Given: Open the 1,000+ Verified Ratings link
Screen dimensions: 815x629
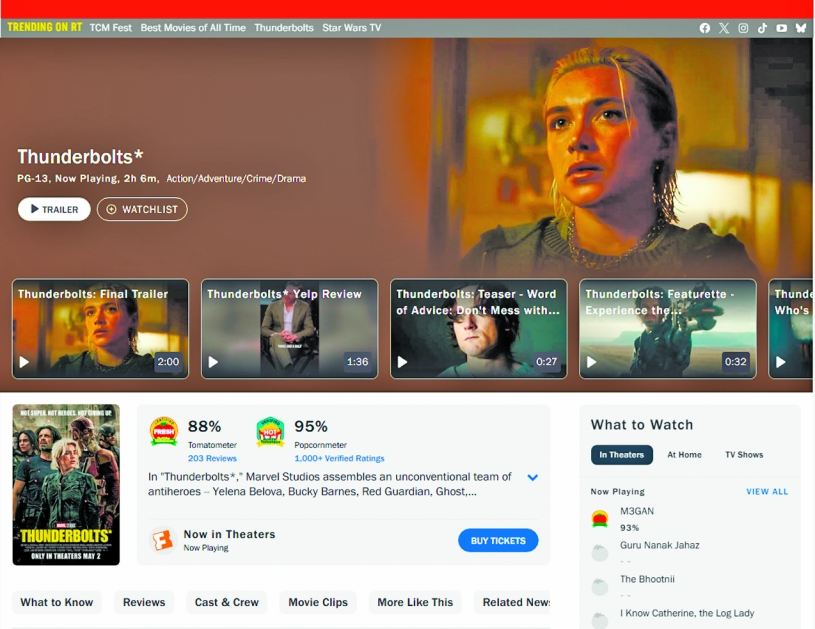Looking at the screenshot, I should (339, 458).
